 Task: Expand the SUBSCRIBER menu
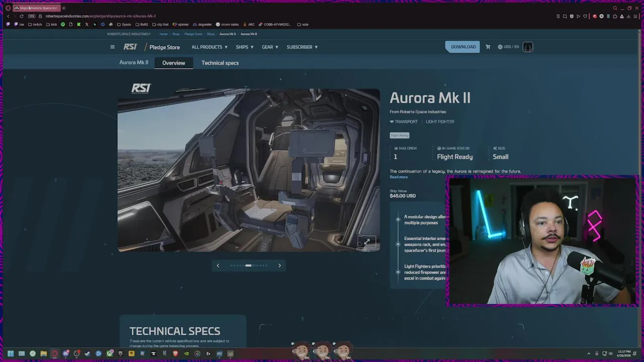tap(302, 47)
